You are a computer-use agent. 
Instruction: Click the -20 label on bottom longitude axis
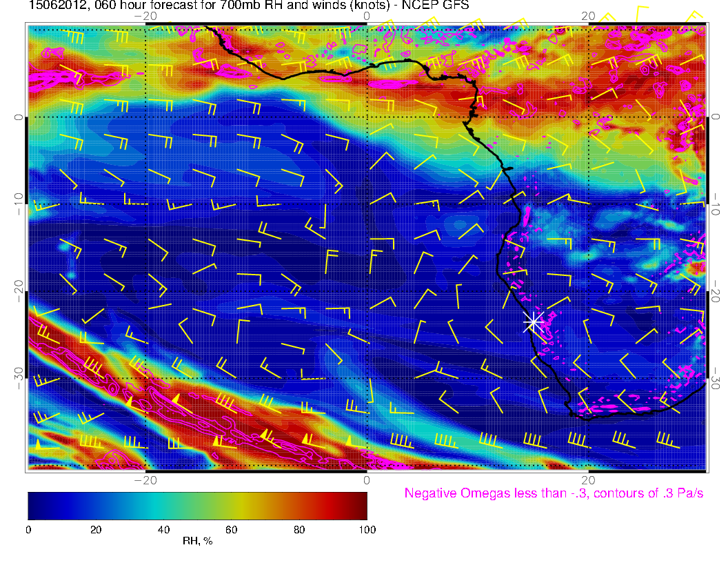pyautogui.click(x=145, y=480)
